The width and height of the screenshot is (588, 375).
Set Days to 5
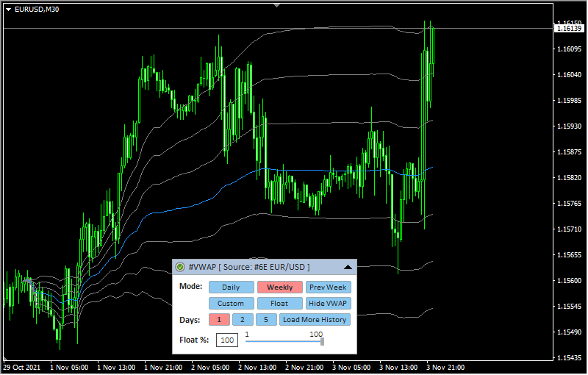(265, 320)
